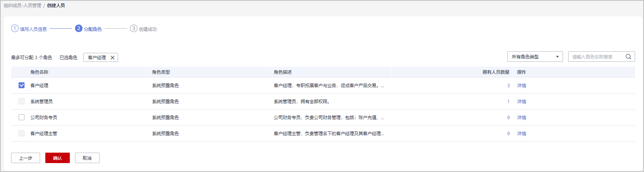Click description of 系统管理员 role
Viewport: 644px width, 172px height.
point(302,102)
